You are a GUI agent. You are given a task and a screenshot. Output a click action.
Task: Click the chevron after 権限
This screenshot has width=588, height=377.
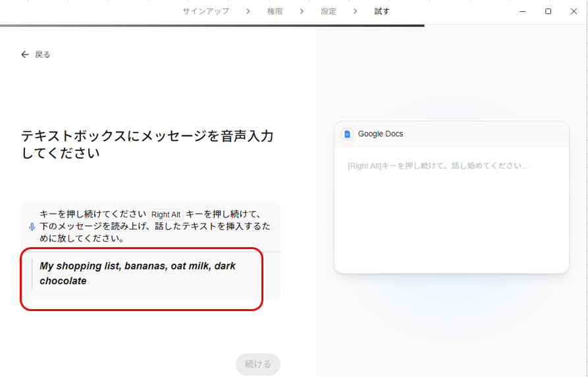(x=302, y=11)
